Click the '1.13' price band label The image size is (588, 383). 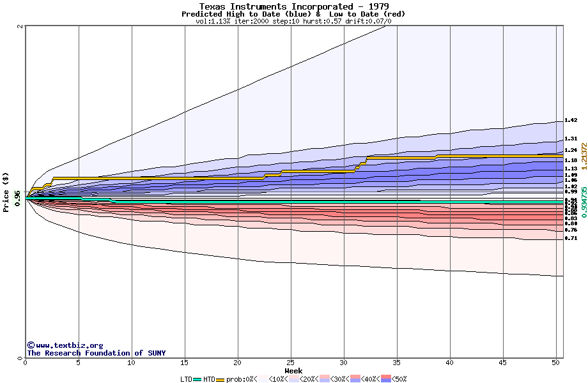pos(571,169)
